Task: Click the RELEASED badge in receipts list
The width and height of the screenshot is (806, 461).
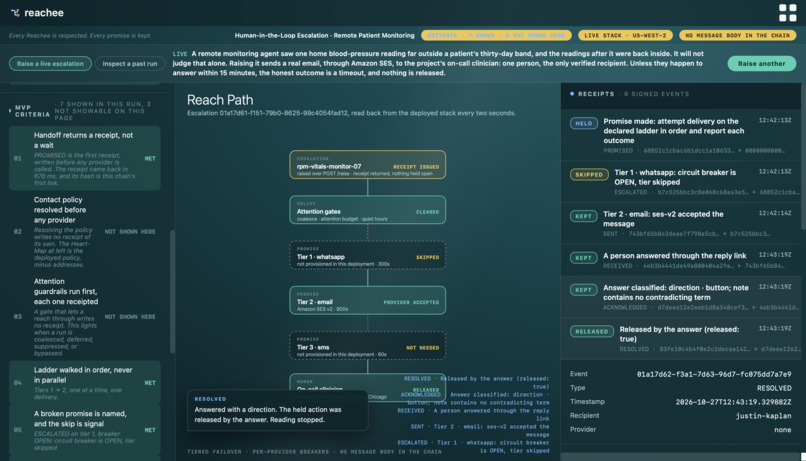Action: tap(592, 331)
